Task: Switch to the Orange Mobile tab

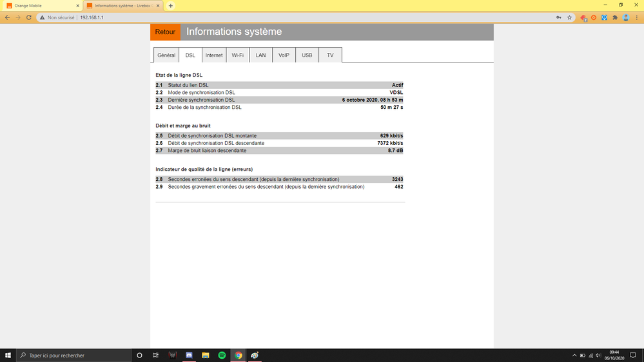Action: (42, 6)
